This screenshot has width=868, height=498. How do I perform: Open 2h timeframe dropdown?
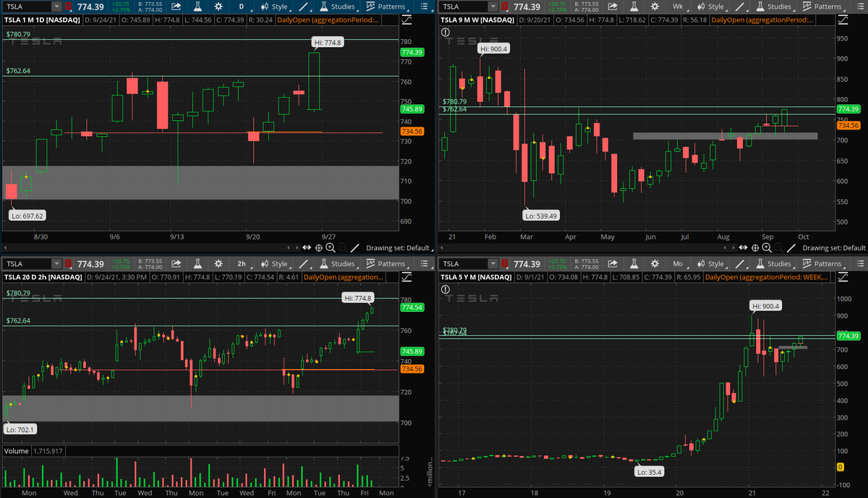pyautogui.click(x=242, y=264)
